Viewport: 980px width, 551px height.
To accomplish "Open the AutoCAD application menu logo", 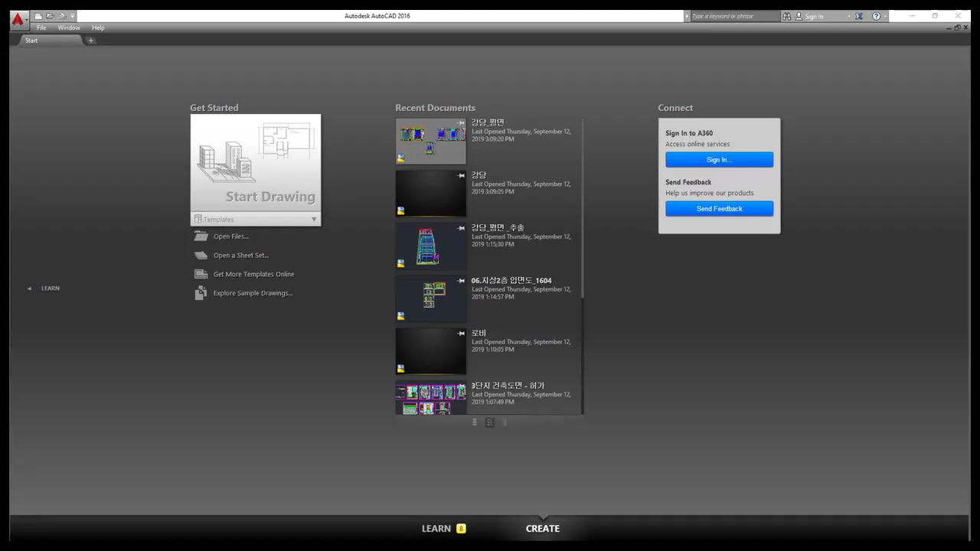I will (18, 19).
